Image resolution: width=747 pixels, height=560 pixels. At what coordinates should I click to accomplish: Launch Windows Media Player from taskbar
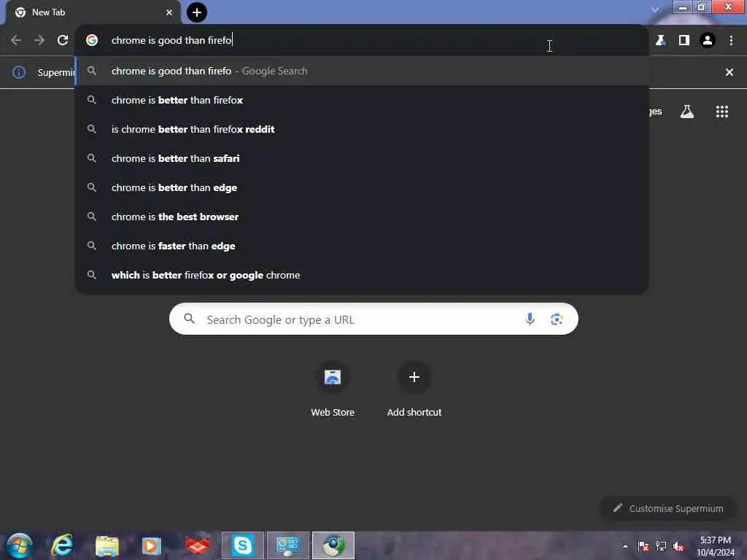151,545
